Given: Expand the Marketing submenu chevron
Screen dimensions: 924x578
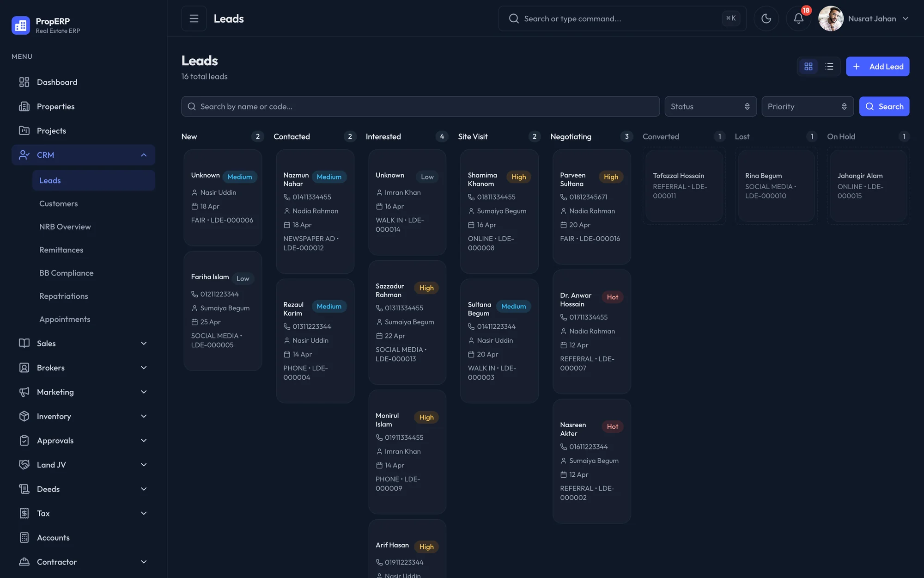Looking at the screenshot, I should (x=144, y=392).
